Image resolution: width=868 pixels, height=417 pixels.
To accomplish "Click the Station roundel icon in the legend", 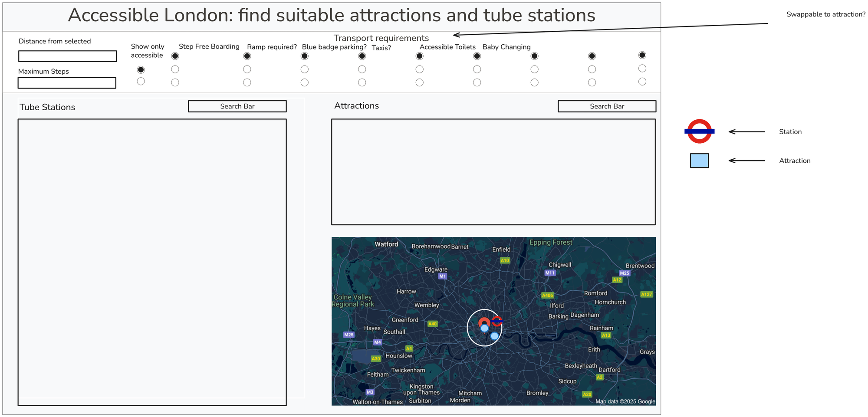I will click(x=699, y=131).
